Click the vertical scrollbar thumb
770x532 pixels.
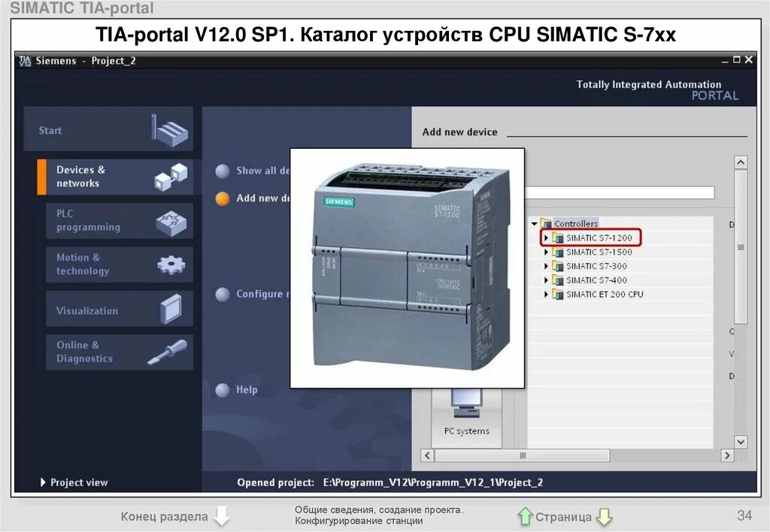coord(741,246)
